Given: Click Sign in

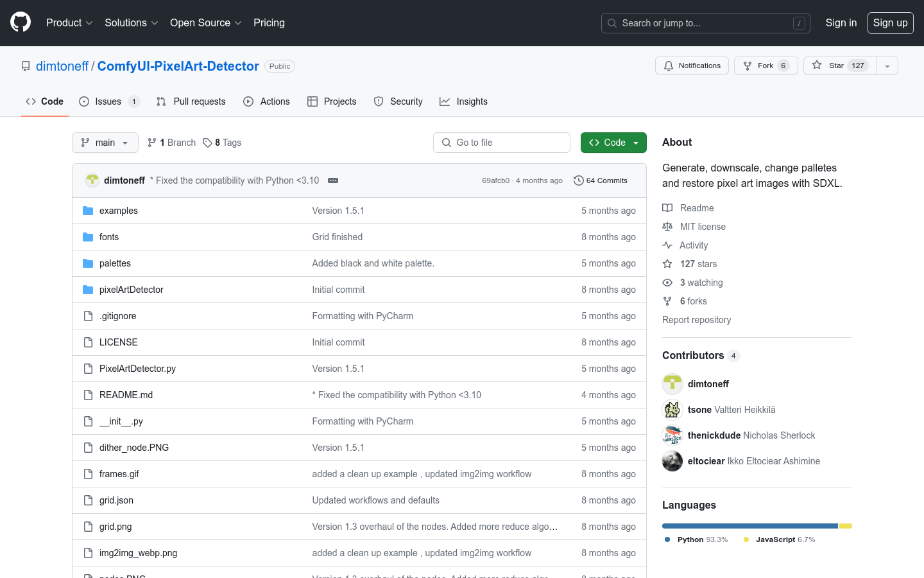Looking at the screenshot, I should (x=841, y=23).
